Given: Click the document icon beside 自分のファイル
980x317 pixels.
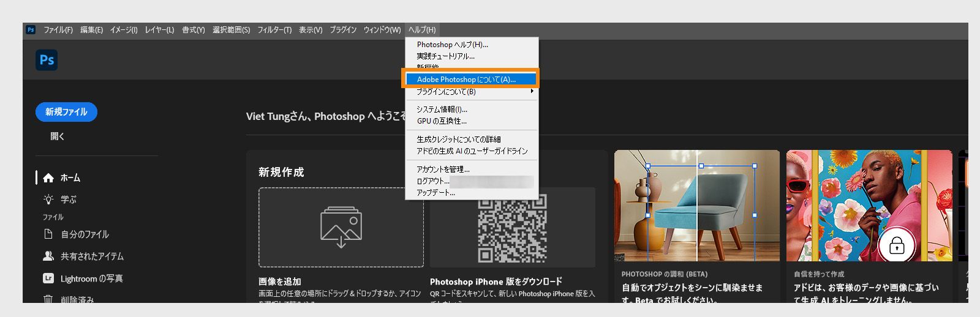Looking at the screenshot, I should point(48,234).
